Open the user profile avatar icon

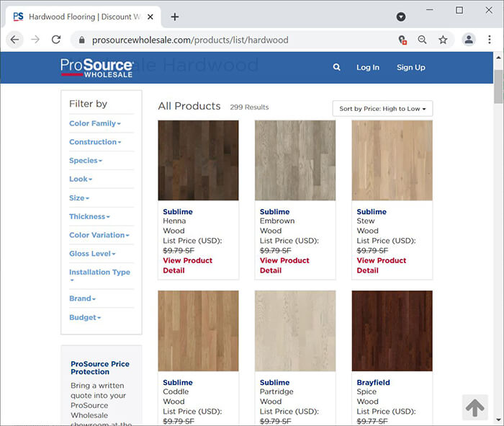coord(469,40)
